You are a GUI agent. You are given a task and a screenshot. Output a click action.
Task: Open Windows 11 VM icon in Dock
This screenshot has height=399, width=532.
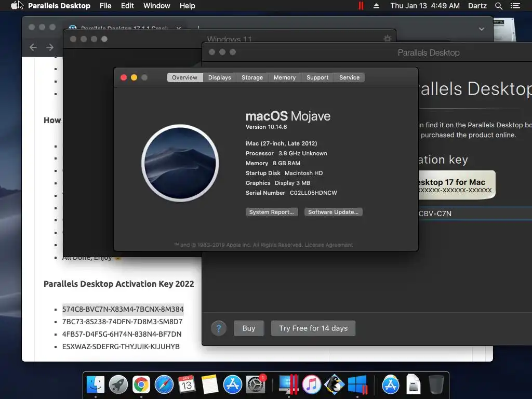pyautogui.click(x=357, y=384)
